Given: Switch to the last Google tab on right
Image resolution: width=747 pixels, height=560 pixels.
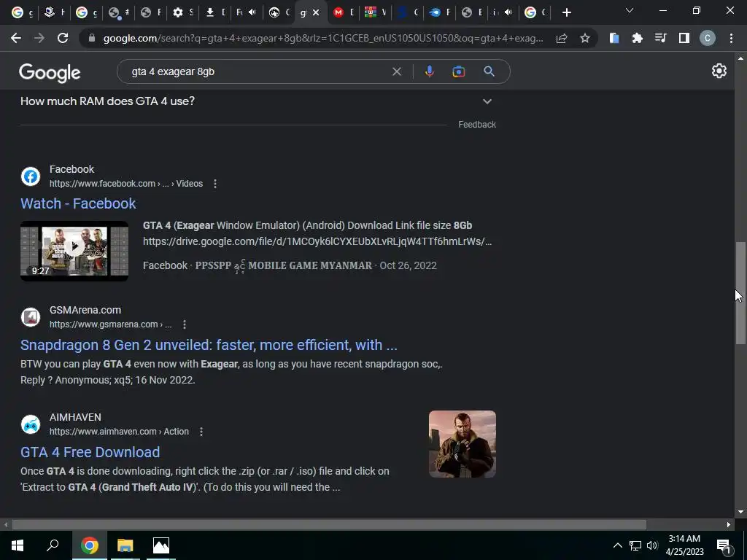Looking at the screenshot, I should (x=535, y=12).
